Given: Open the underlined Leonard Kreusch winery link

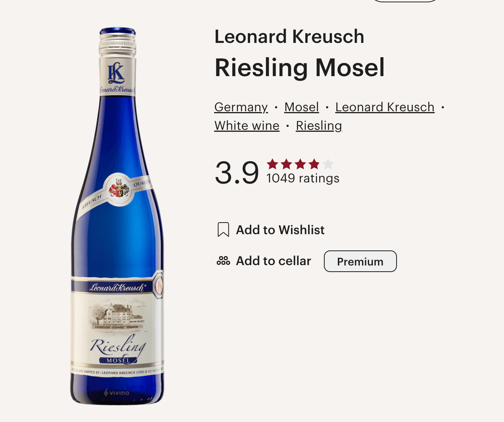Looking at the screenshot, I should click(x=385, y=107).
